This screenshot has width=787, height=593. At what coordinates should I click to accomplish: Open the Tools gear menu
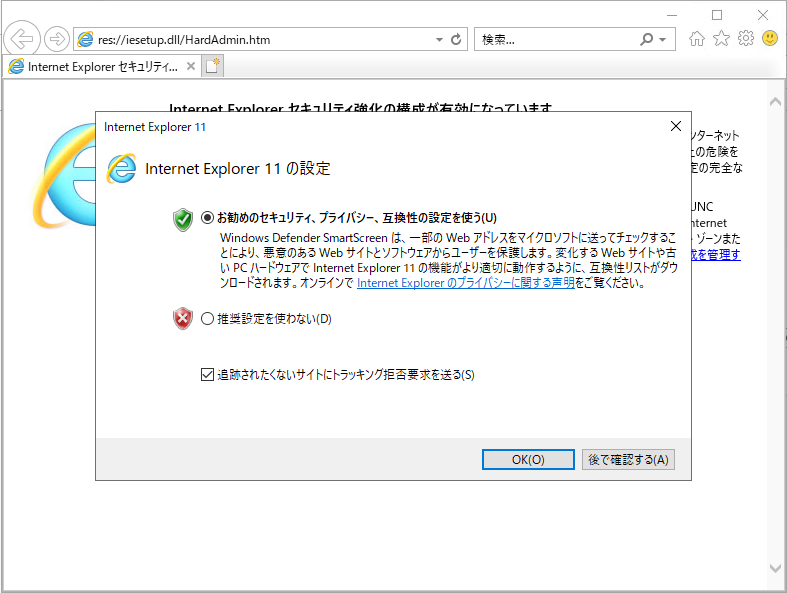pyautogui.click(x=746, y=38)
